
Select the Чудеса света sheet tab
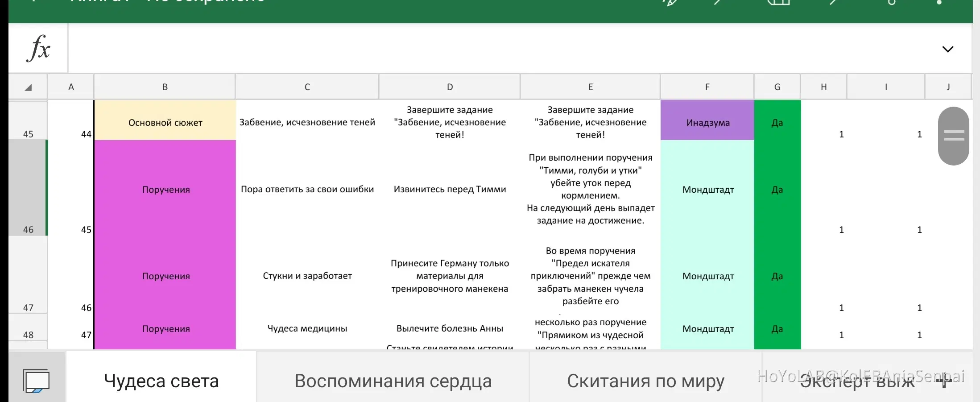161,381
